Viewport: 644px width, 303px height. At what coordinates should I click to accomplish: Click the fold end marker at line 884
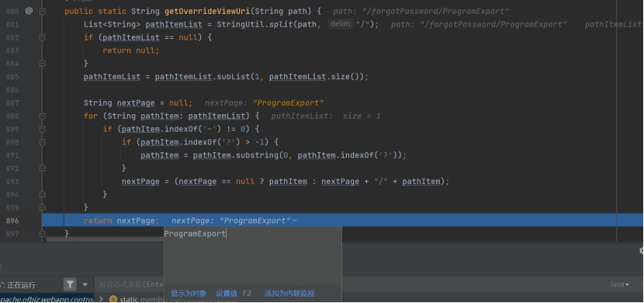[43, 64]
